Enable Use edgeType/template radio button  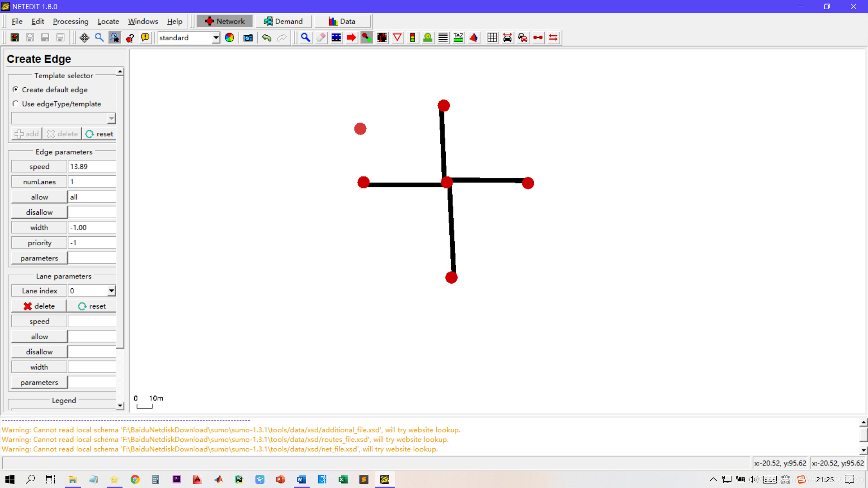(x=15, y=103)
